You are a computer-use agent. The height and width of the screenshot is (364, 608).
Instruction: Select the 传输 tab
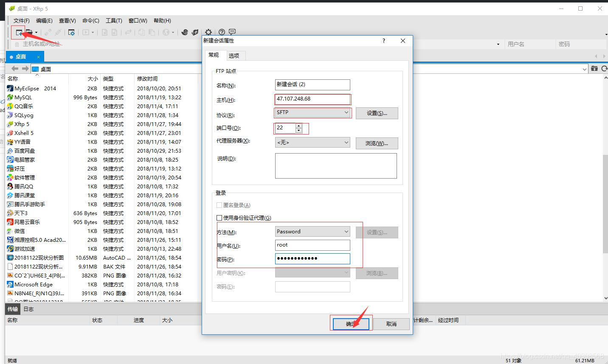click(13, 309)
